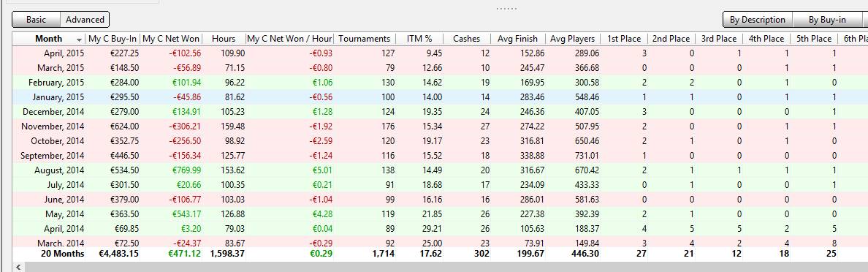Viewport: 868px width, 272px height.
Task: Select the July, 2014 row
Action: 440,184
